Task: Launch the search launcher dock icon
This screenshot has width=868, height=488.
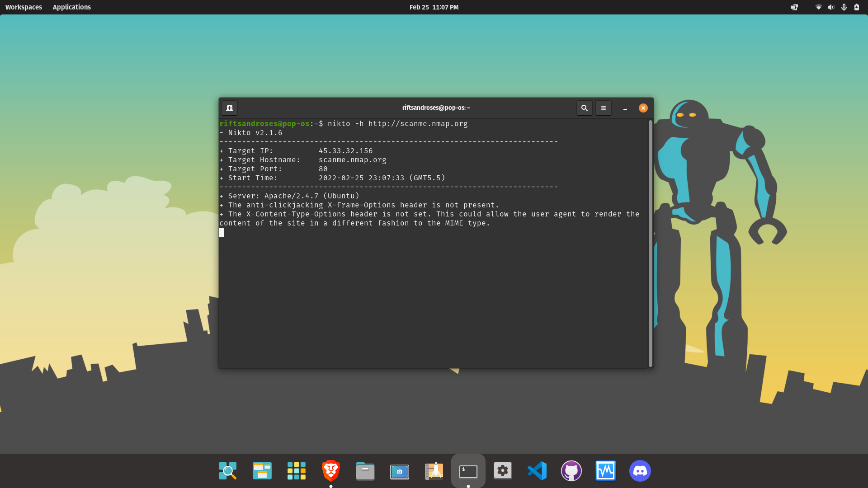Action: coord(228,471)
